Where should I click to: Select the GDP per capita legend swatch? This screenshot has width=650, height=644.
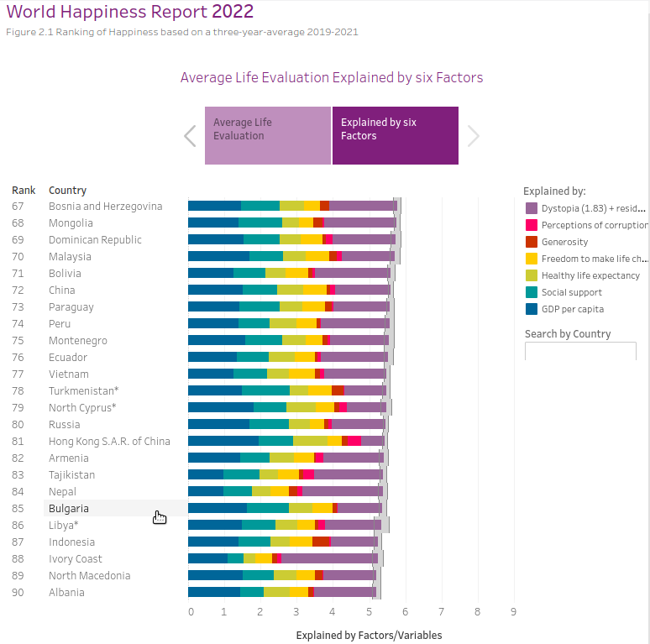click(x=532, y=309)
